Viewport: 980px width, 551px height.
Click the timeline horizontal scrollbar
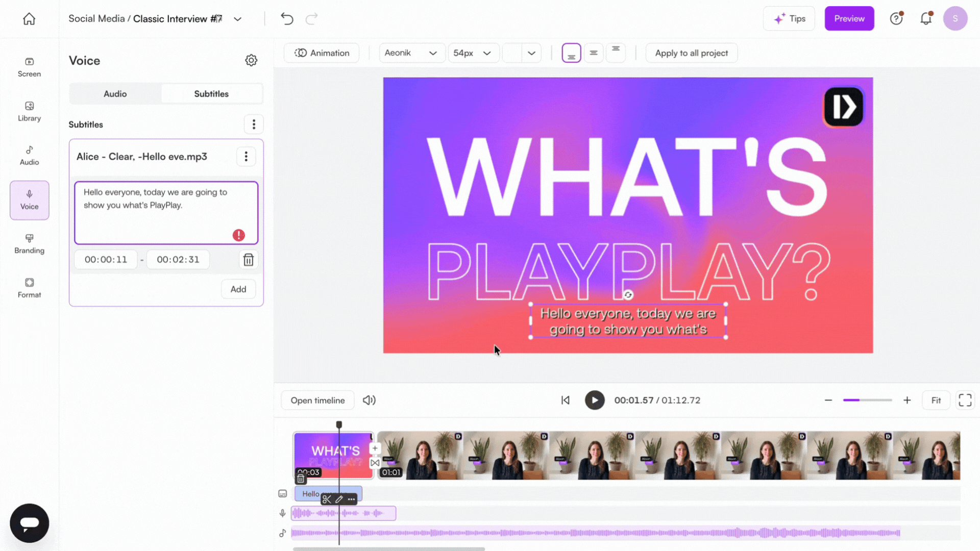(389, 549)
